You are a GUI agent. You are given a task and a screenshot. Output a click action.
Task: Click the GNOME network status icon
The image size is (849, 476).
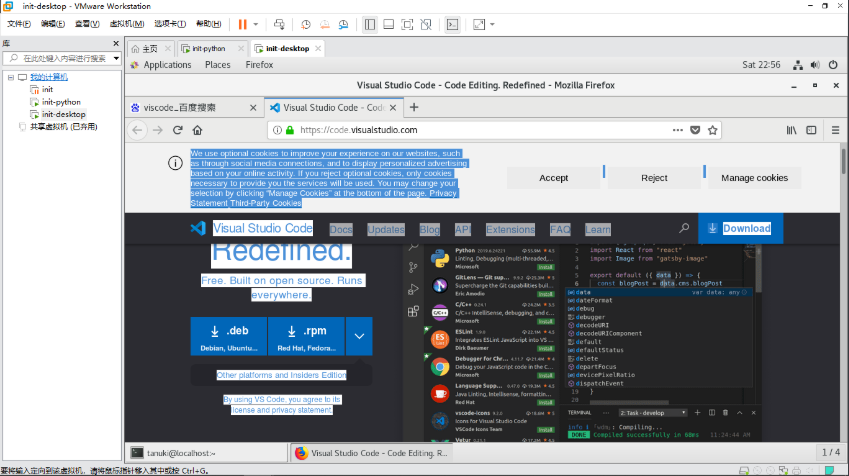[x=798, y=65]
